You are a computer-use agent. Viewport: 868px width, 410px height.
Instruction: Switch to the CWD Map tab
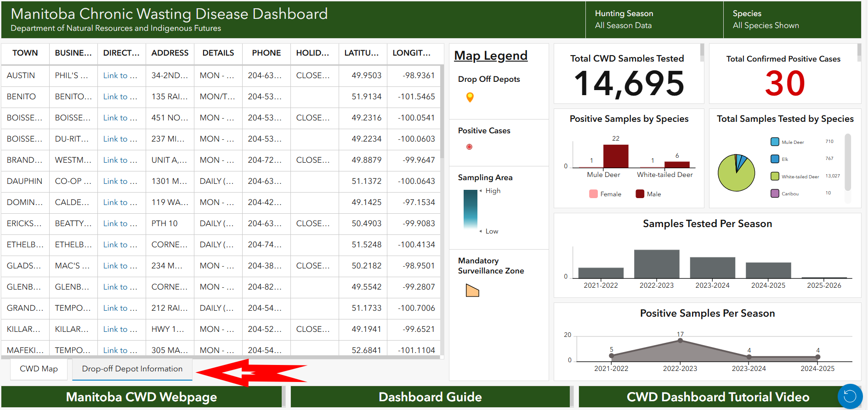pos(39,369)
